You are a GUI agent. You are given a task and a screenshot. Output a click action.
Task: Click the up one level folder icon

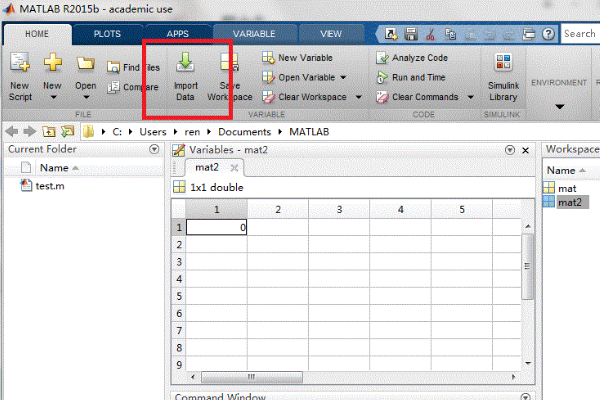click(49, 132)
